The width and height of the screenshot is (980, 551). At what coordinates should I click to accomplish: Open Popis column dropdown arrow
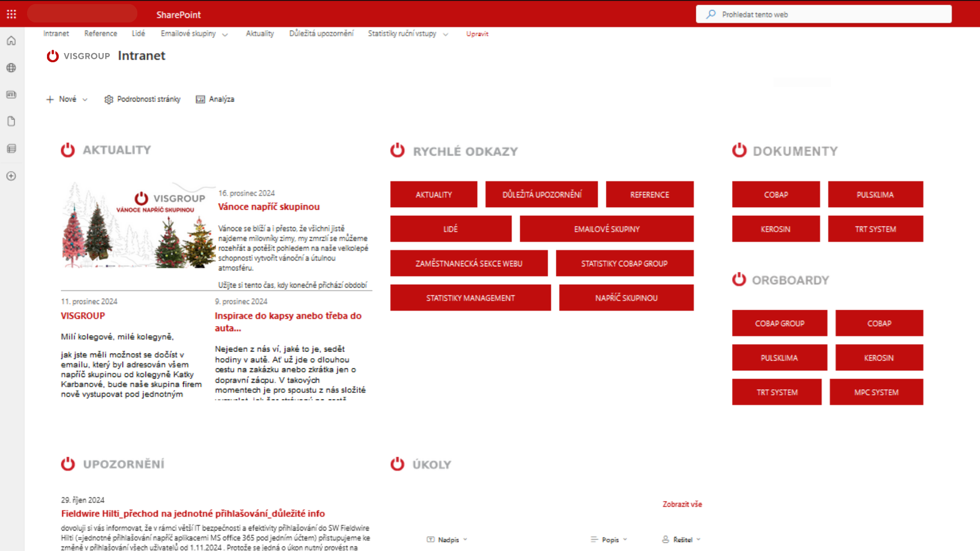pos(625,539)
